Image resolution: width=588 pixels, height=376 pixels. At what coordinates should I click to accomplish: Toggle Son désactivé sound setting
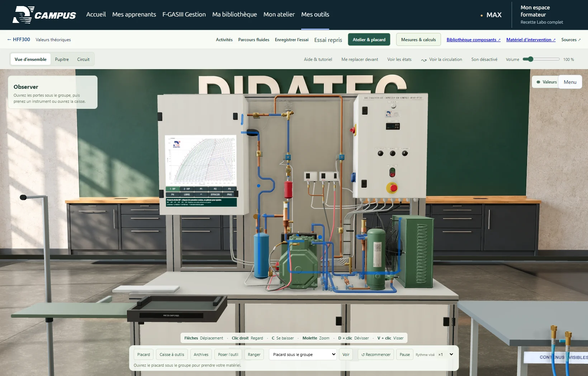click(484, 59)
